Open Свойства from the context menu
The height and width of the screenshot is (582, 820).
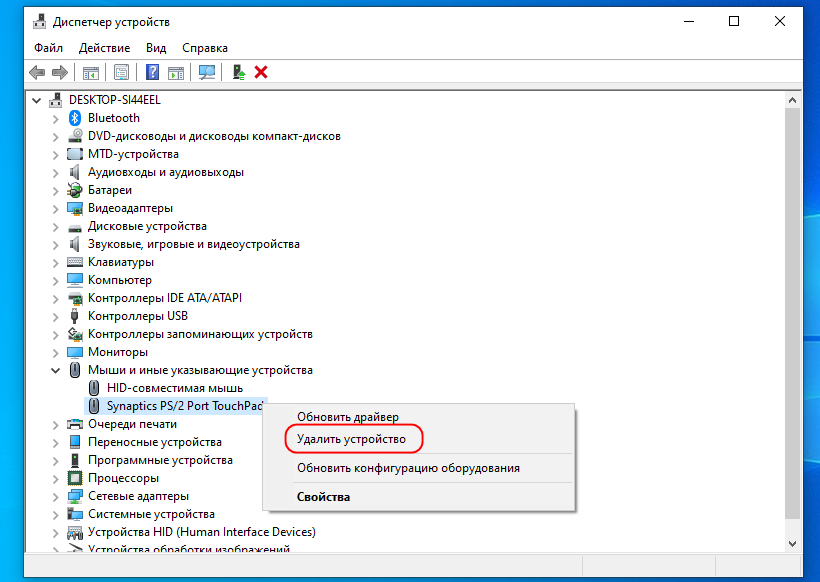point(323,497)
